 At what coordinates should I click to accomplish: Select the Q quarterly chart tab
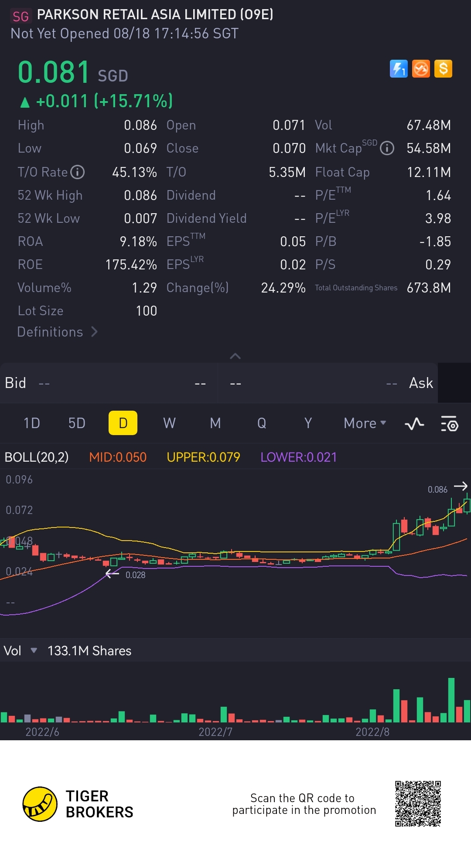(262, 423)
